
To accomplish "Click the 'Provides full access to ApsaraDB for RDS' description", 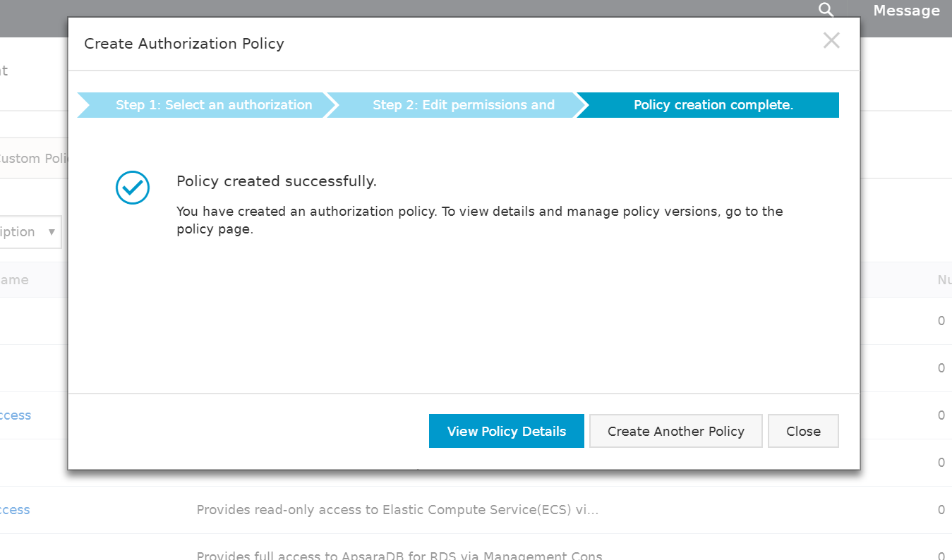I will click(399, 555).
